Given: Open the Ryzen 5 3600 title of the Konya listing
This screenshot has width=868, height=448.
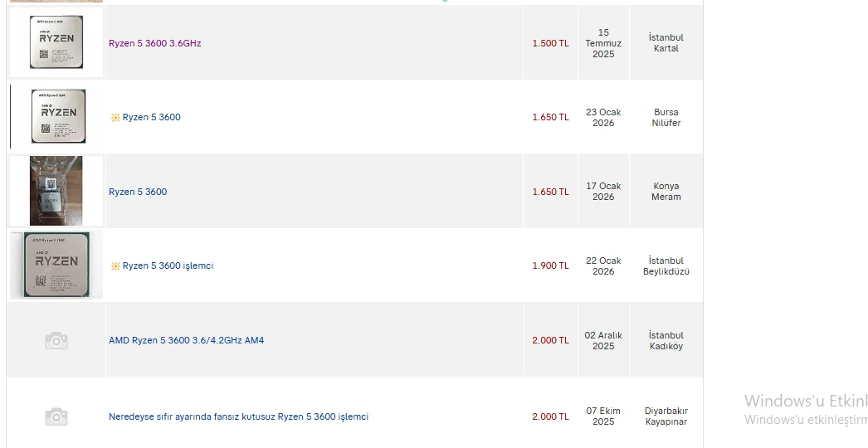Looking at the screenshot, I should coord(138,192).
